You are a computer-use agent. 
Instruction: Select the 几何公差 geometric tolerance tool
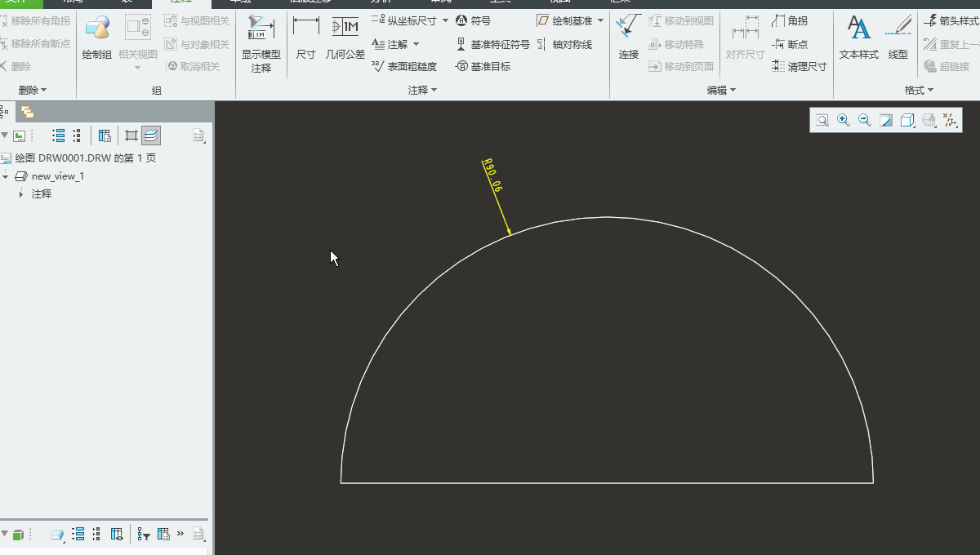[345, 37]
